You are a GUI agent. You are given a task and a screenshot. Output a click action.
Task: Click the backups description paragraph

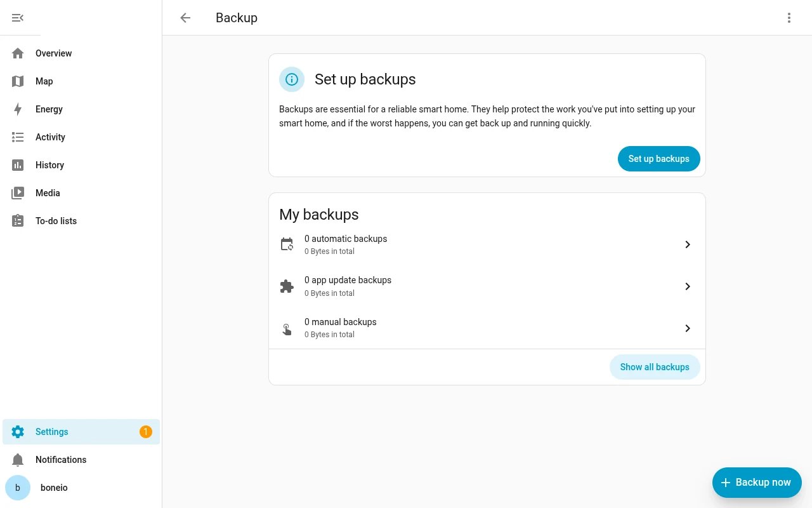point(487,116)
